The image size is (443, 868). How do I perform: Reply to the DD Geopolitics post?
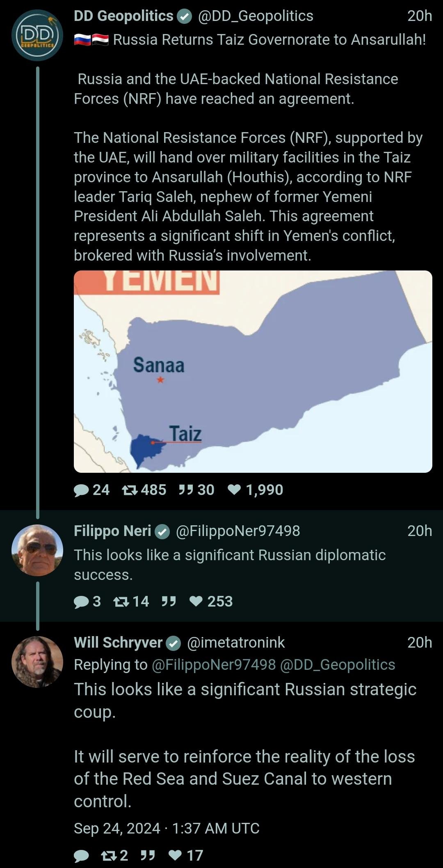[x=82, y=490]
